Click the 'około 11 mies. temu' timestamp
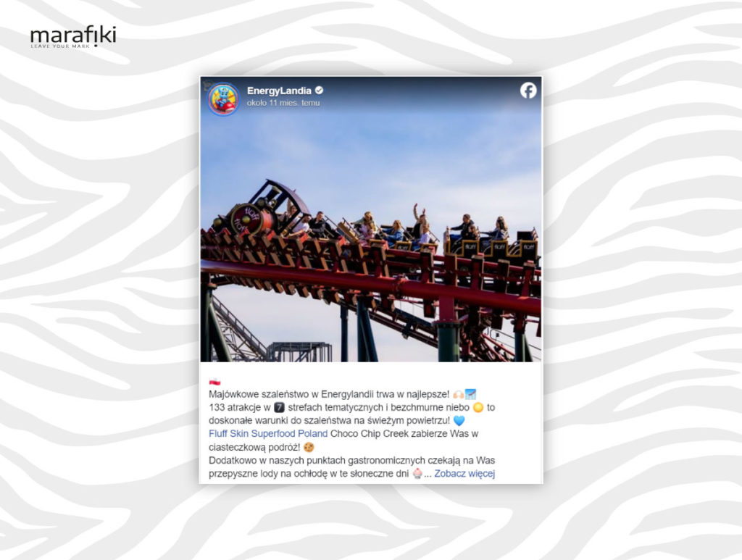This screenshot has height=560, width=742. (283, 103)
